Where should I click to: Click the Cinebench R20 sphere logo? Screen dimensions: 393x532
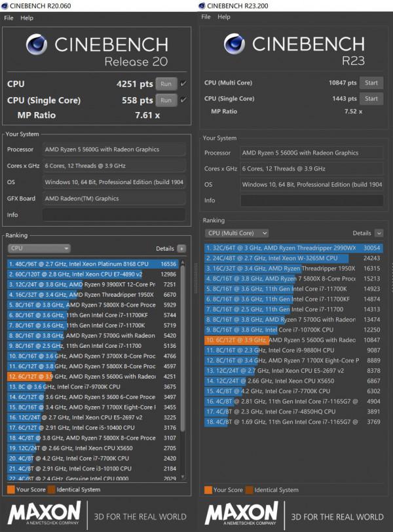(37, 45)
